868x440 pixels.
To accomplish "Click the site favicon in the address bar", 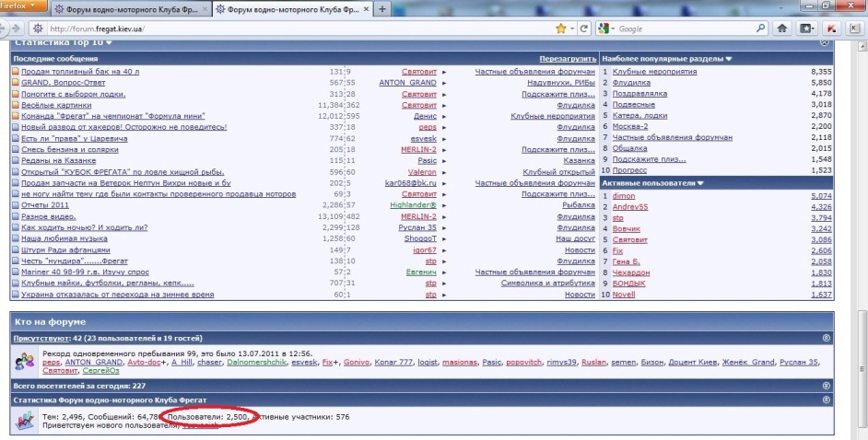I will coord(38,29).
